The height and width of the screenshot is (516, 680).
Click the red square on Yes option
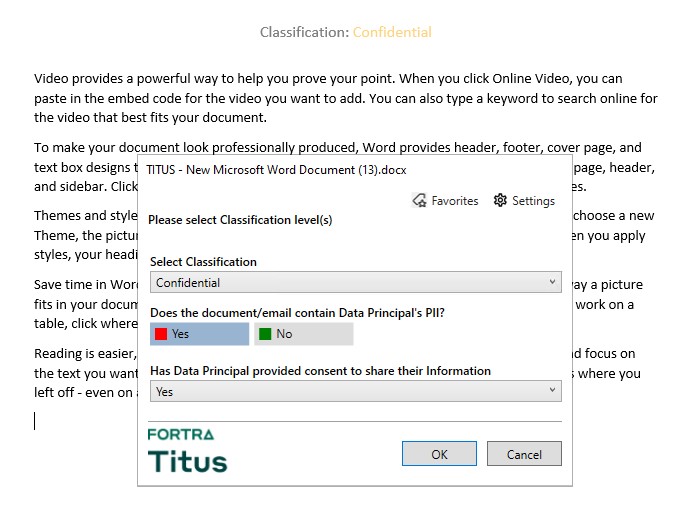(x=161, y=334)
